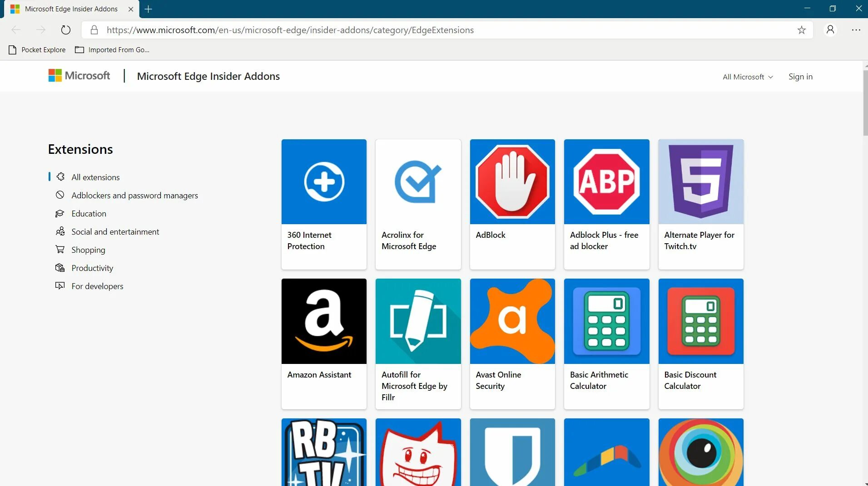Screen dimensions: 868x486
Task: Click the "Acrolinx for Microsoft Edge" title text
Action: pos(409,241)
